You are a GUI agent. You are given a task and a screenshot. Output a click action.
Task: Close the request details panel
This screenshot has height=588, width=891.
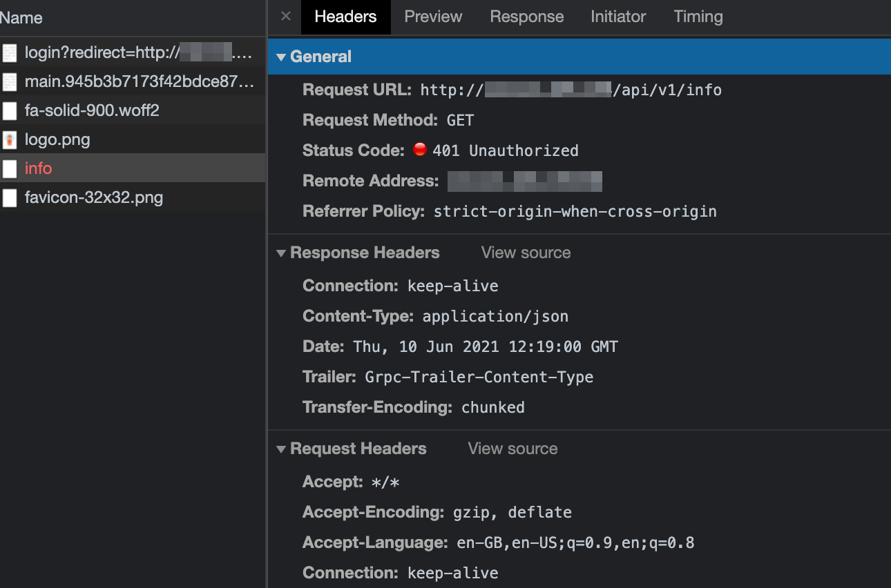(x=286, y=17)
